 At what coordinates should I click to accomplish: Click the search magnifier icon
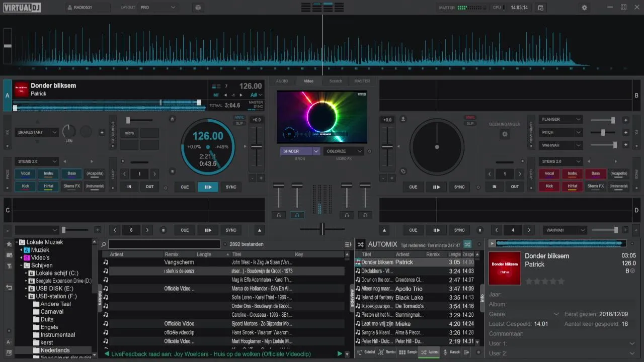(x=104, y=244)
